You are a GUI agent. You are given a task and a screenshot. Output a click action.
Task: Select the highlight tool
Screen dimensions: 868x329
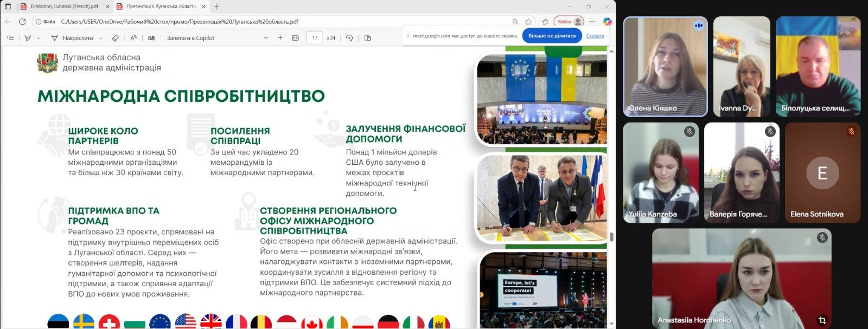(x=28, y=38)
